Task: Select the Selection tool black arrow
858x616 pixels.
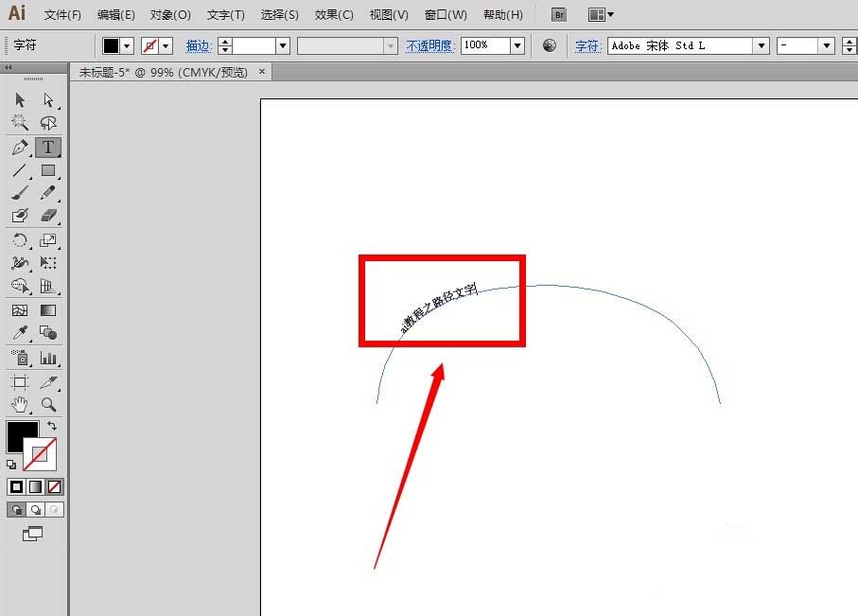Action: point(20,100)
